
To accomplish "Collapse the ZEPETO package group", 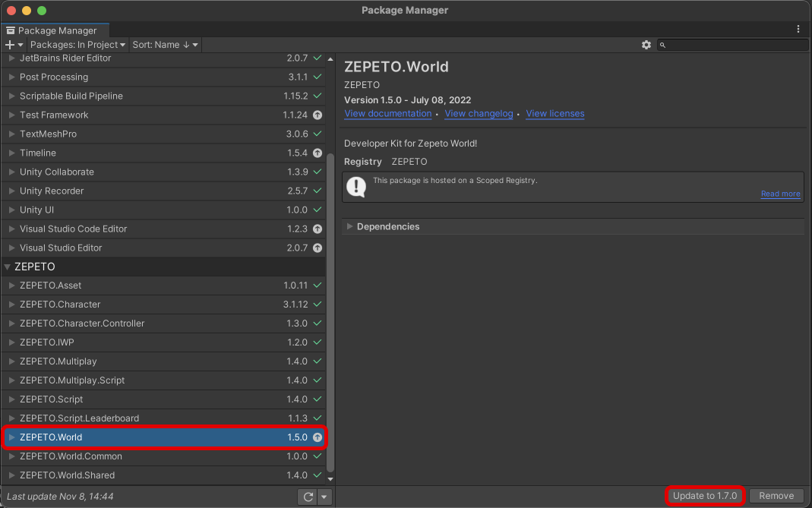I will tap(8, 267).
